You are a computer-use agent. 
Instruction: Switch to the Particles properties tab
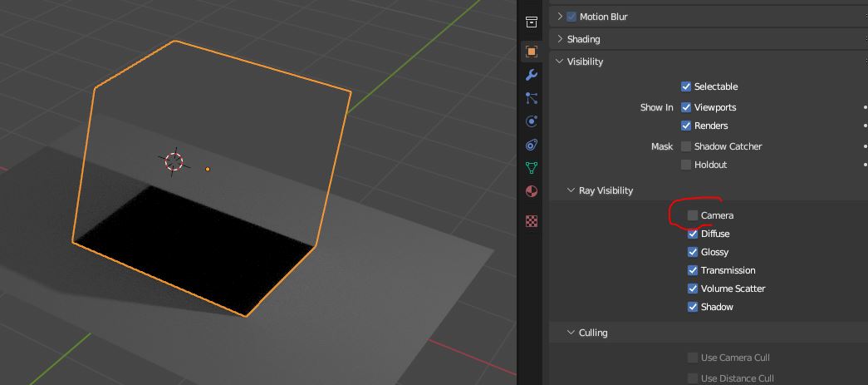coord(532,98)
